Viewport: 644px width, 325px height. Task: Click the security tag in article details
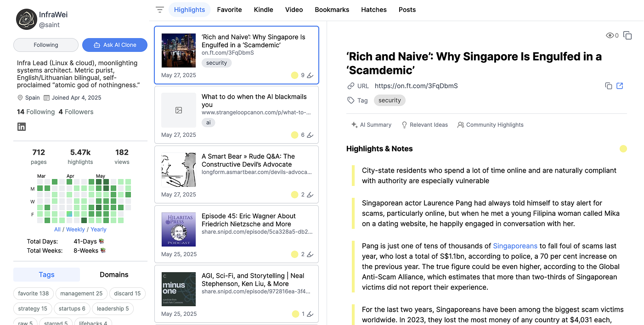tap(390, 101)
